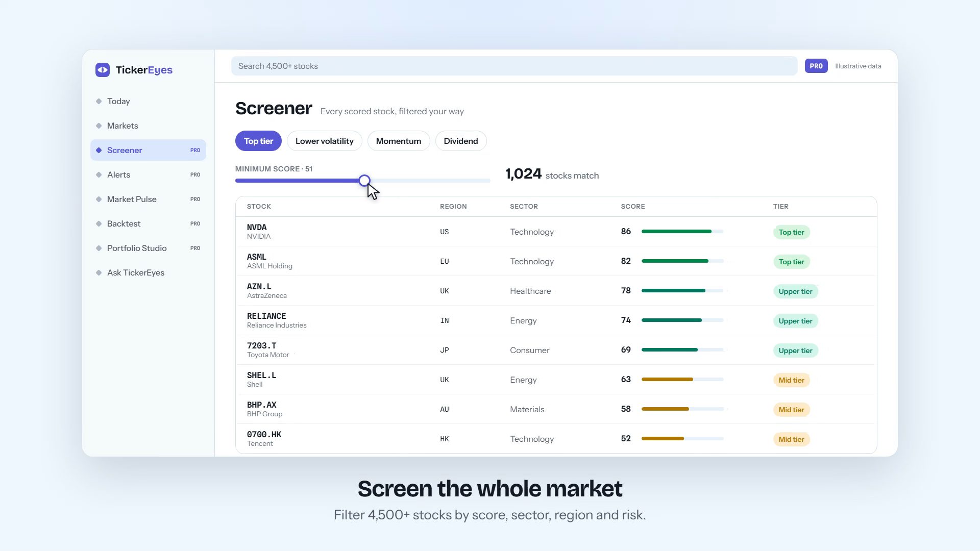Click the 1,024 stocks match count
Viewport: 980px width, 551px height.
pyautogui.click(x=552, y=174)
